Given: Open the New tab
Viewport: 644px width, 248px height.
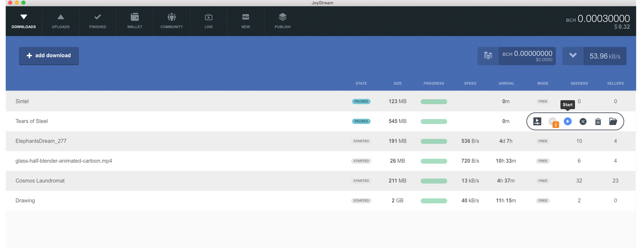Looking at the screenshot, I should (x=246, y=21).
